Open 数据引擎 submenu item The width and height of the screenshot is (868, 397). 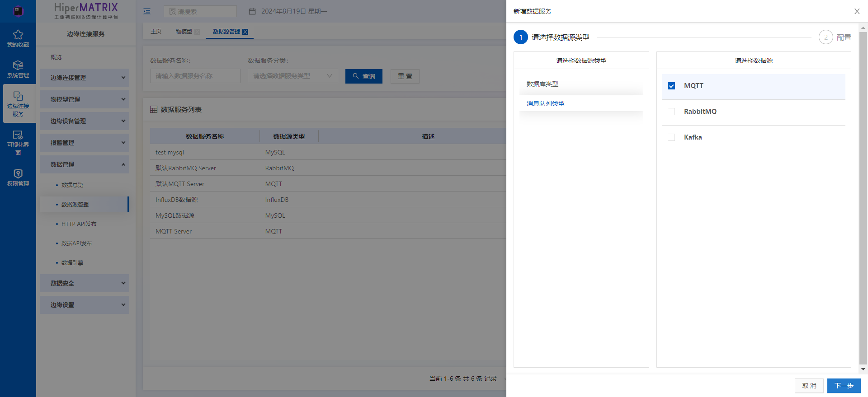tap(72, 263)
